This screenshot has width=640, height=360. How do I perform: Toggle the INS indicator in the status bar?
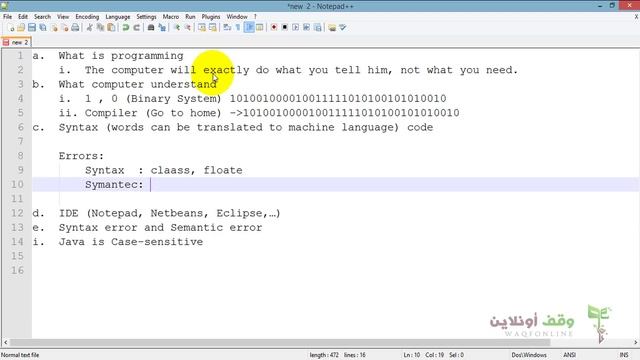coord(624,355)
